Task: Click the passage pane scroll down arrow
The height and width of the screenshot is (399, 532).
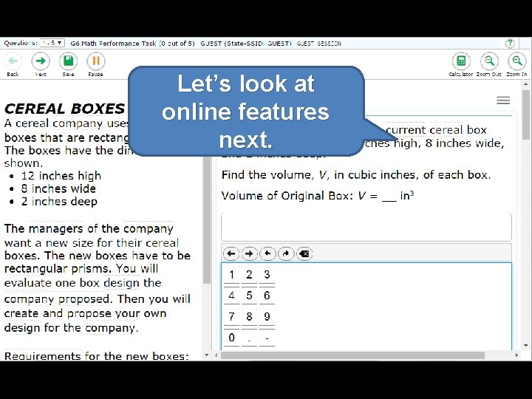Action: point(207,355)
